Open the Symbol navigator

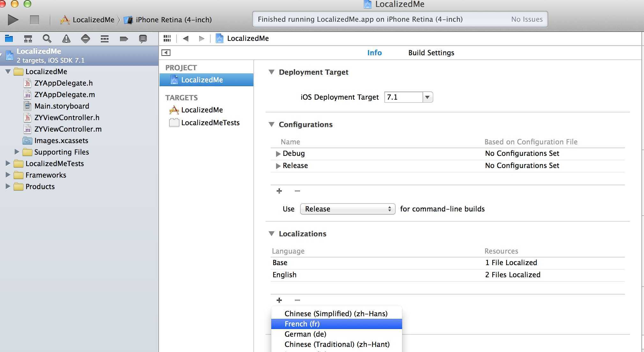28,39
